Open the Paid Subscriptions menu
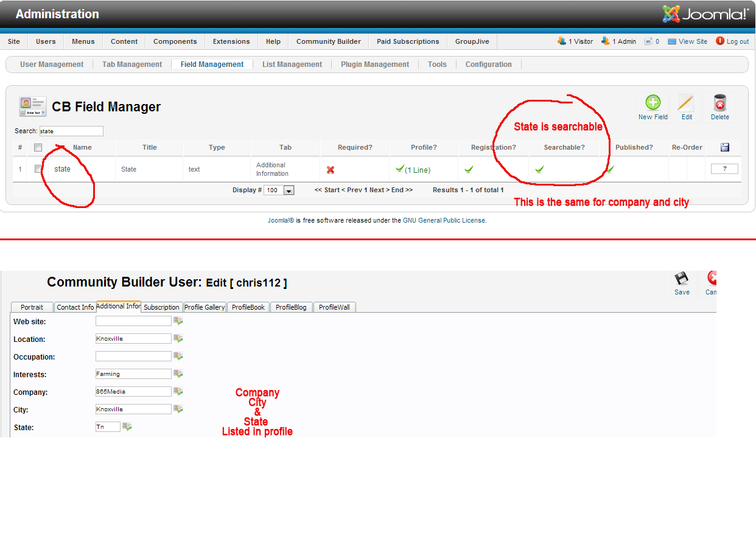Image resolution: width=756 pixels, height=539 pixels. tap(408, 41)
